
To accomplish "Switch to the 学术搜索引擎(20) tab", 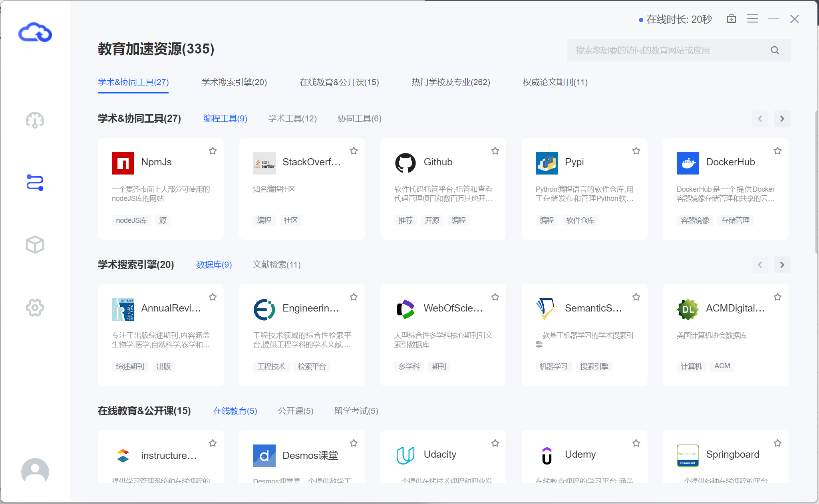I will (x=234, y=82).
